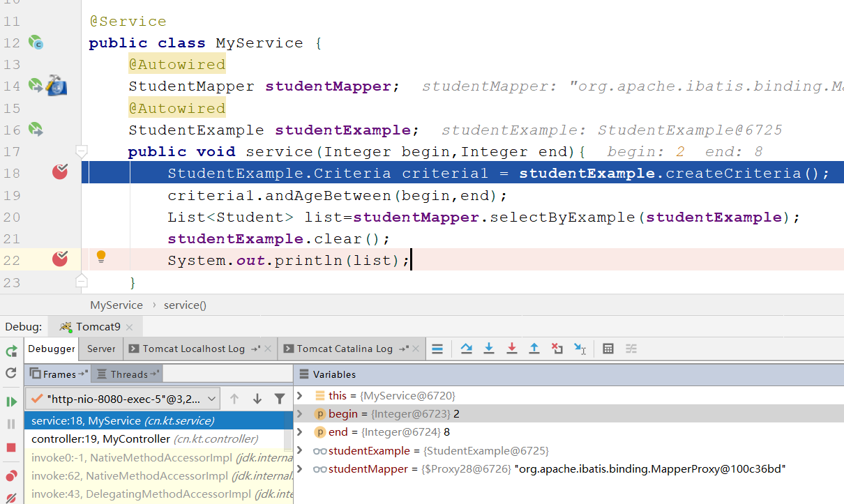Click the web debug icon on line 14
This screenshot has height=504, width=844.
(56, 86)
